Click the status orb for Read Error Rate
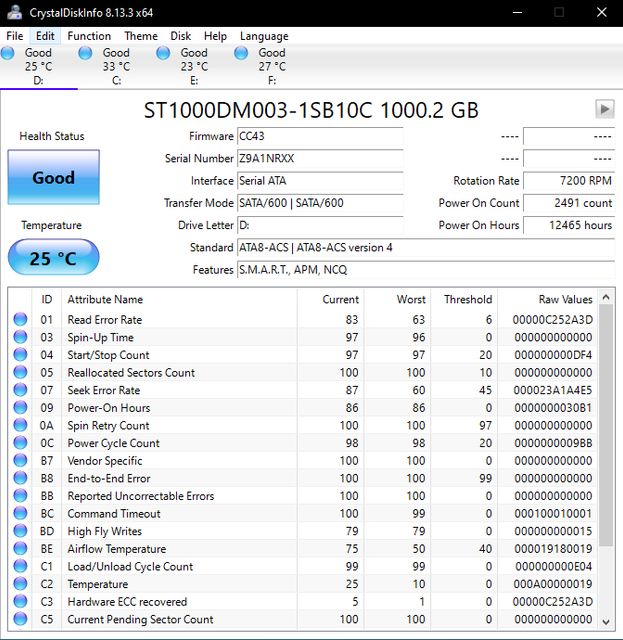The height and width of the screenshot is (640, 623). 20,319
